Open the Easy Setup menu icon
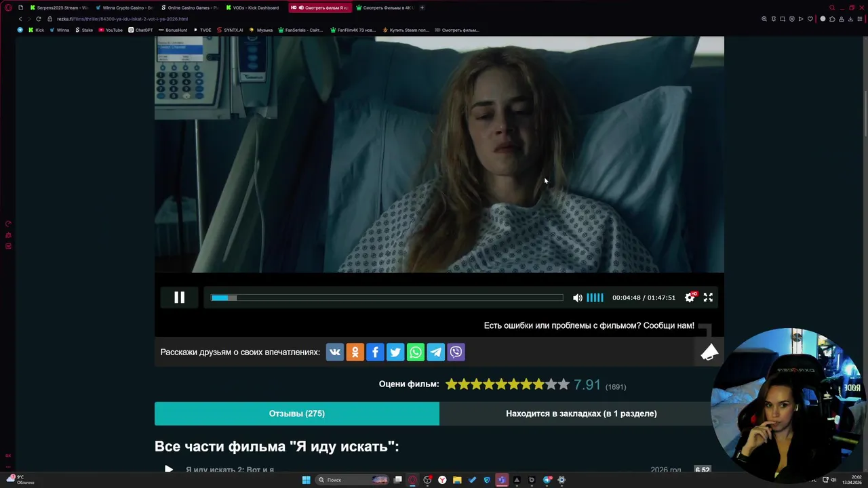 pos(860,19)
